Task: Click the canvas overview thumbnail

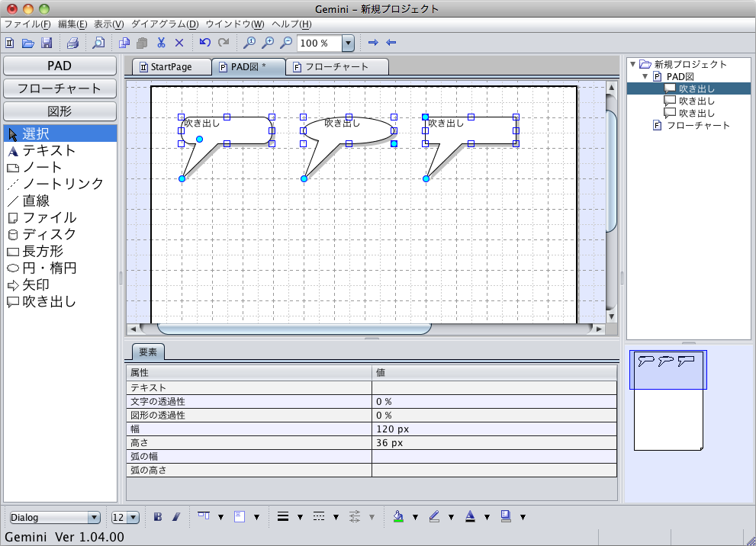Action: [668, 400]
